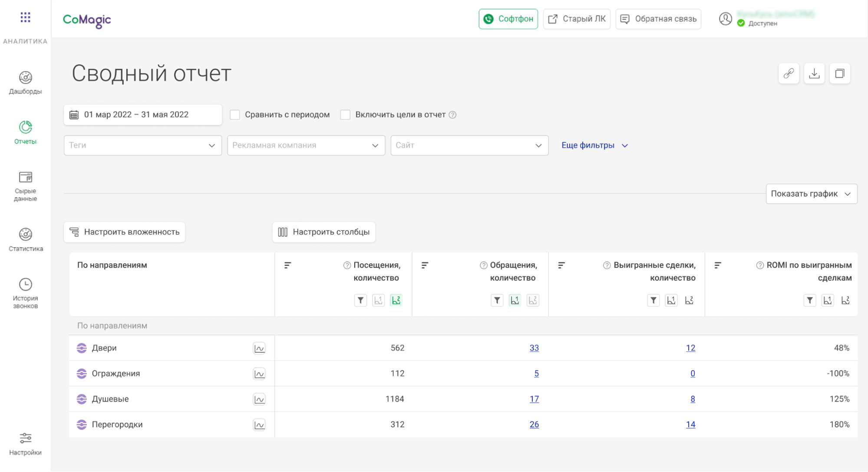Download the report
This screenshot has width=868, height=472.
[x=814, y=73]
